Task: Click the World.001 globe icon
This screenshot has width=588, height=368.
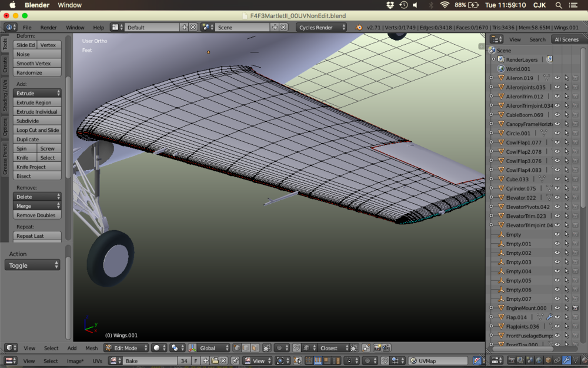Action: point(500,69)
